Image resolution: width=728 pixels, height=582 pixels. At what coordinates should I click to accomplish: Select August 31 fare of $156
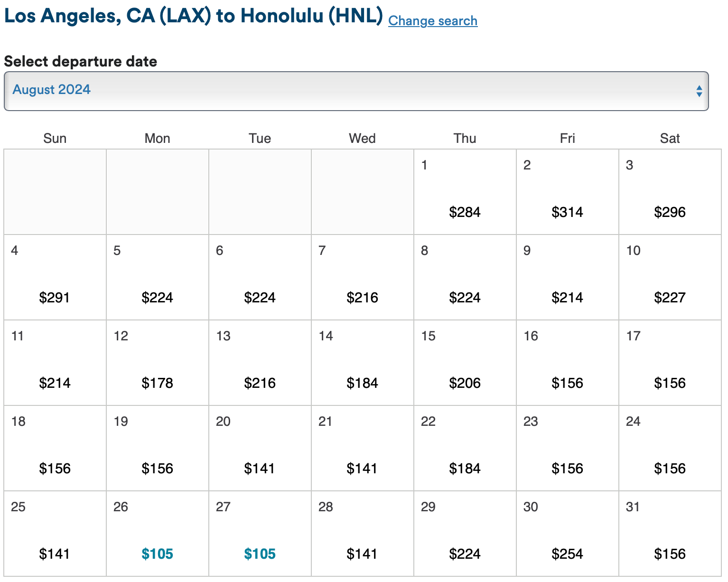tap(670, 554)
